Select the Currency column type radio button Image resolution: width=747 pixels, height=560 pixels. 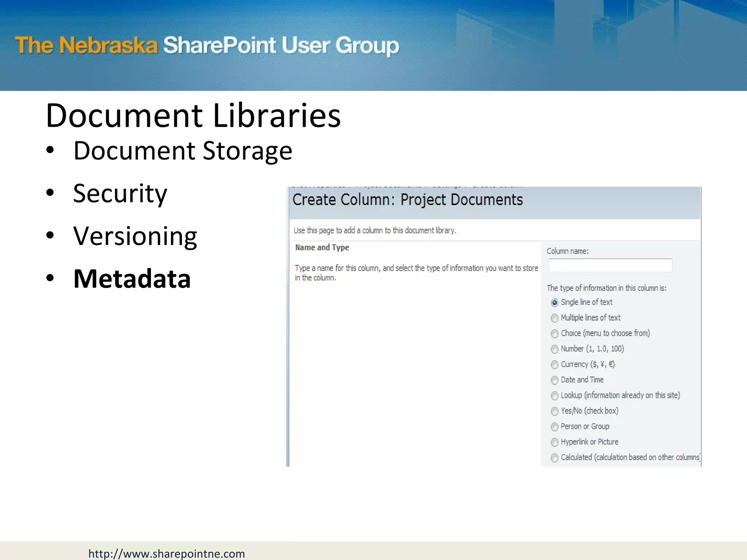[554, 365]
